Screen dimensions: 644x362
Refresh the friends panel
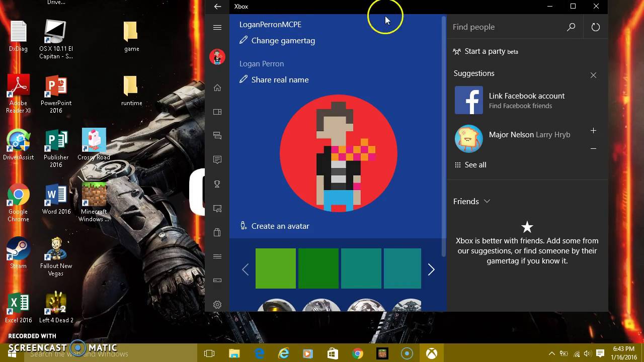pyautogui.click(x=596, y=27)
